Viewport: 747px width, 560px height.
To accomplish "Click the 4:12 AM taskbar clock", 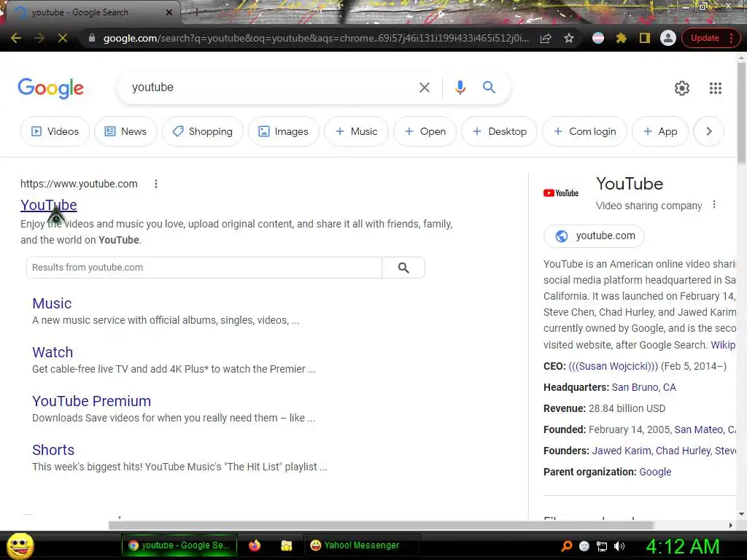I will point(683,546).
